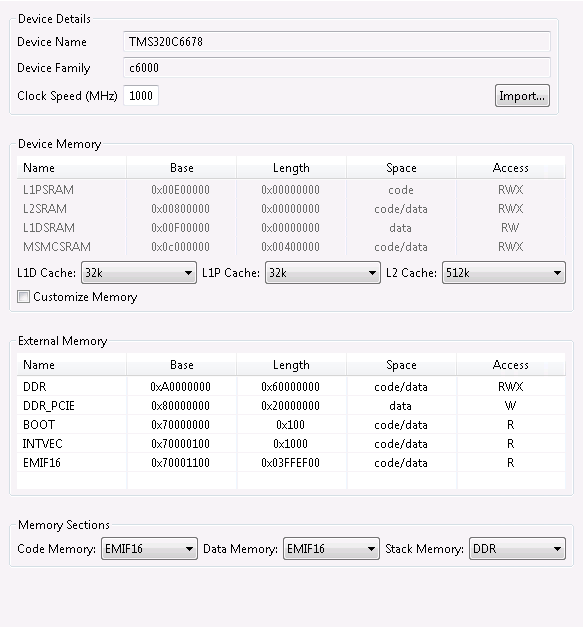Viewport: 583px width, 627px height.
Task: Click the W access cell of DDR_PCIE
Action: [511, 406]
